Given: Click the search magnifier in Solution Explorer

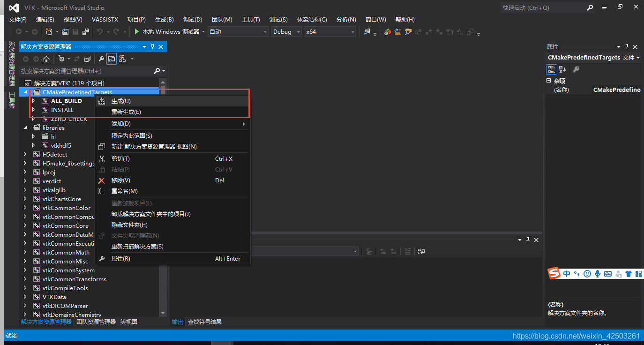Looking at the screenshot, I should pyautogui.click(x=157, y=71).
